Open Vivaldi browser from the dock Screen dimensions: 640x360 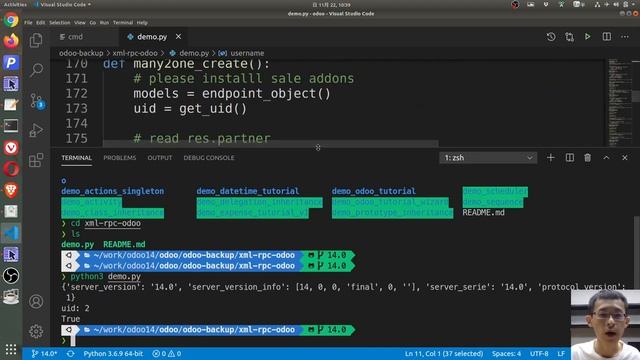coord(11,147)
